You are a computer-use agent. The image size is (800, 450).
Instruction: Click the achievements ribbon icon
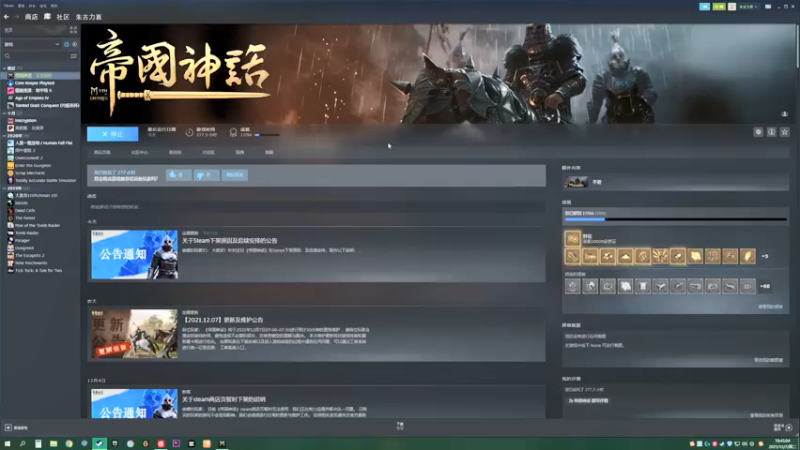click(x=233, y=133)
